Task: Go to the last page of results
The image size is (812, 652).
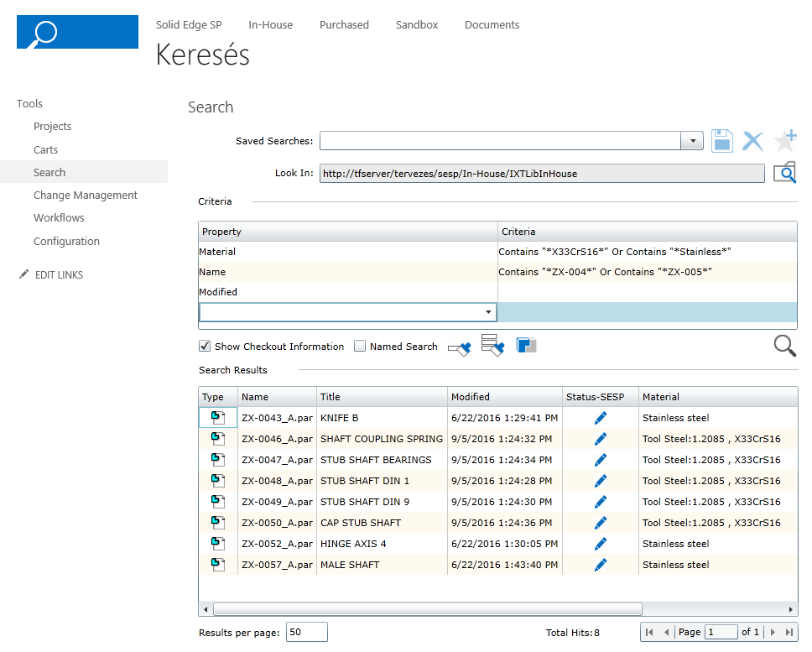Action: (789, 632)
